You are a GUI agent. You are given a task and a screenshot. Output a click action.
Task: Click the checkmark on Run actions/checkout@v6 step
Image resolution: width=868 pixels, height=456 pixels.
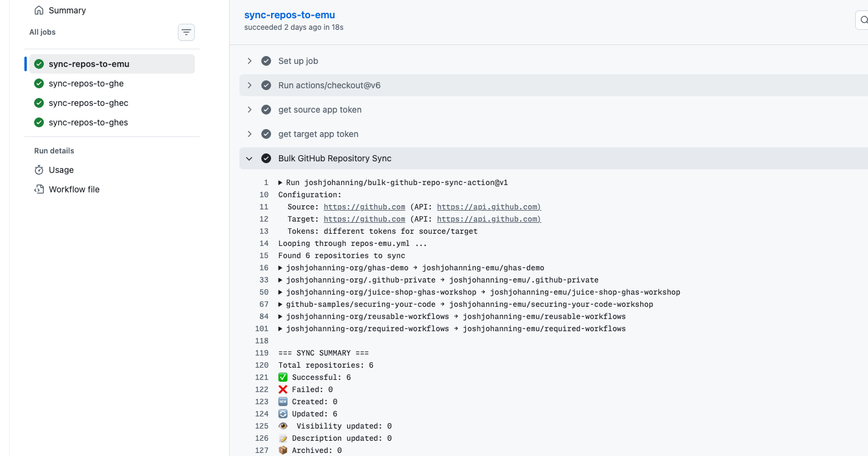266,85
